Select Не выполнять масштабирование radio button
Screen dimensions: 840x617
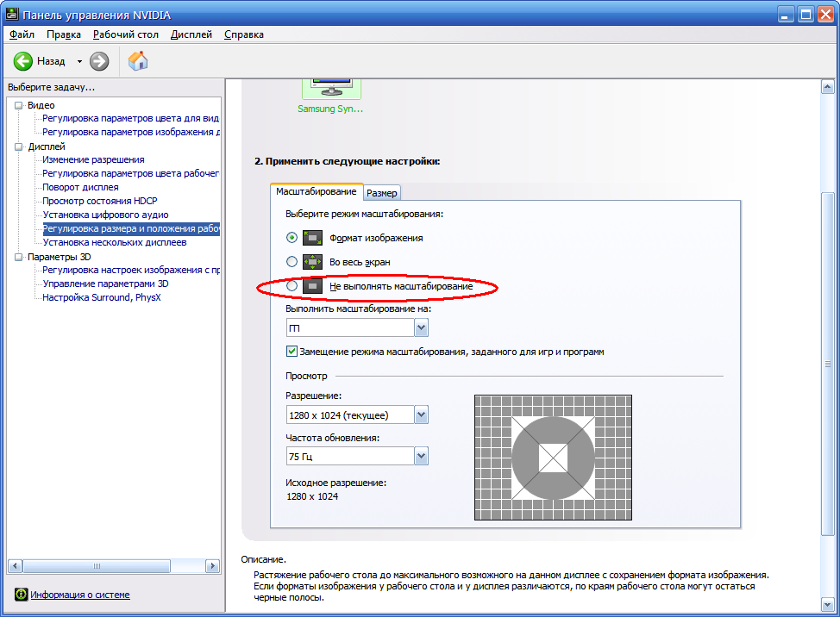[x=291, y=286]
